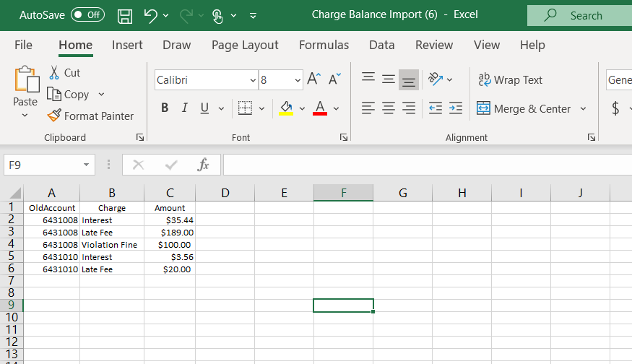
Task: Open the Merge & Center dropdown arrow
Action: 583,109
